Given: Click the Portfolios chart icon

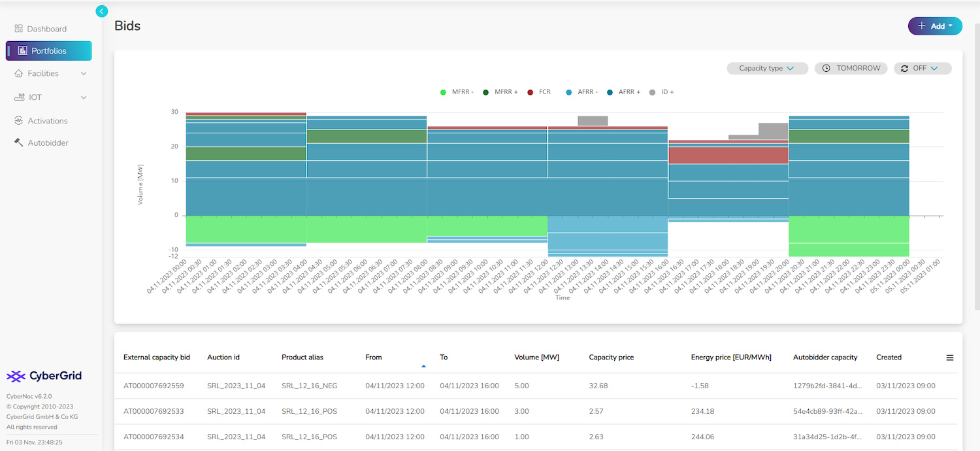Looking at the screenshot, I should pyautogui.click(x=22, y=51).
